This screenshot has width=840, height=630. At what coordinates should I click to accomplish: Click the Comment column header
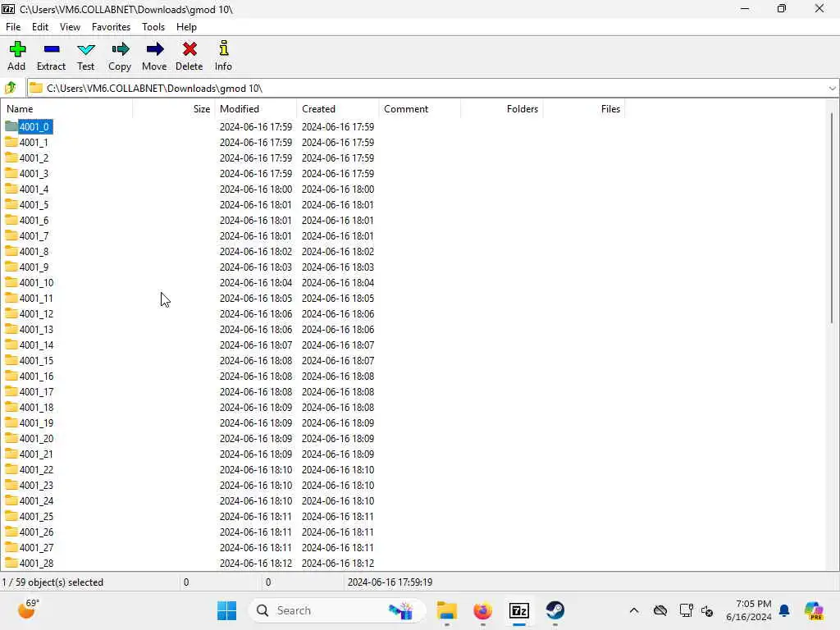(x=419, y=109)
